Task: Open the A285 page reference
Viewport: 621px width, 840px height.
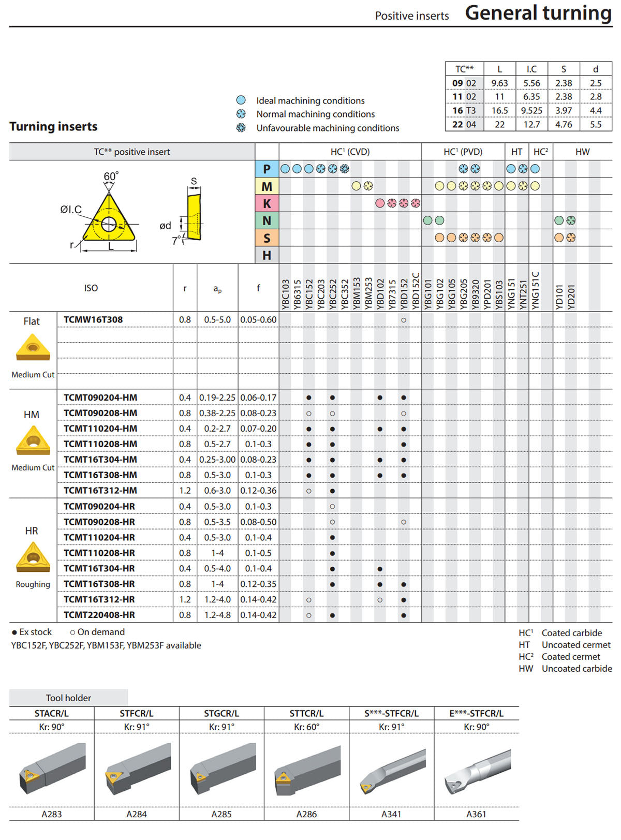Action: [221, 814]
